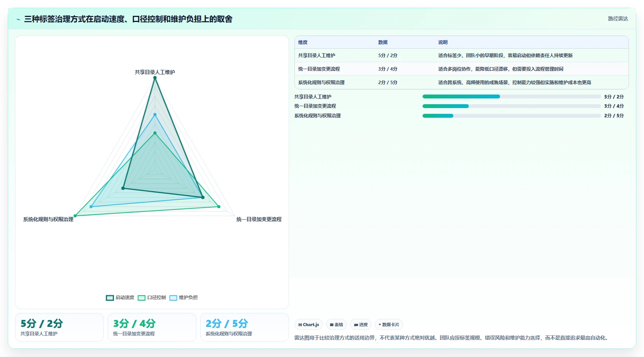Click the dark green radar point at top vertex
This screenshot has height=357, width=644.
pos(155,78)
